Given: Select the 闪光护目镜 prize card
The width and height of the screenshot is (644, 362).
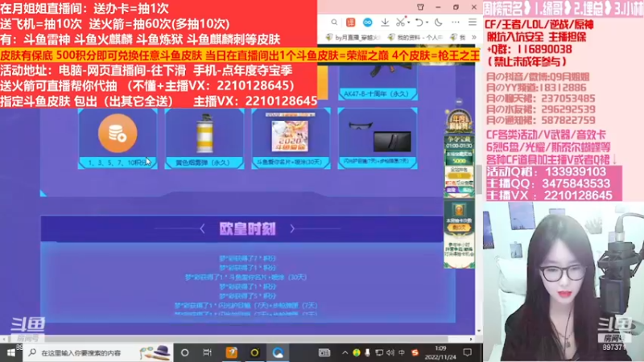Looking at the screenshot, I should coord(377,138).
